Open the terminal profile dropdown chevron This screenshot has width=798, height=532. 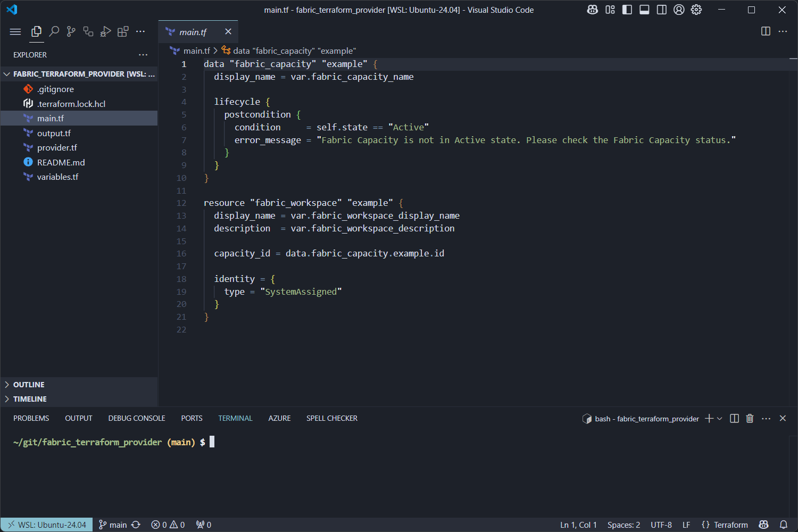coord(719,419)
